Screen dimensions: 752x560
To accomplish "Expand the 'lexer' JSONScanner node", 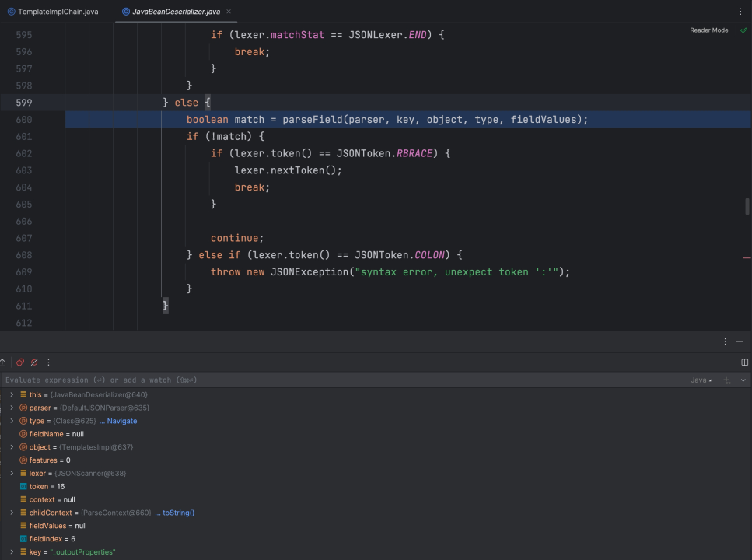I will [12, 473].
